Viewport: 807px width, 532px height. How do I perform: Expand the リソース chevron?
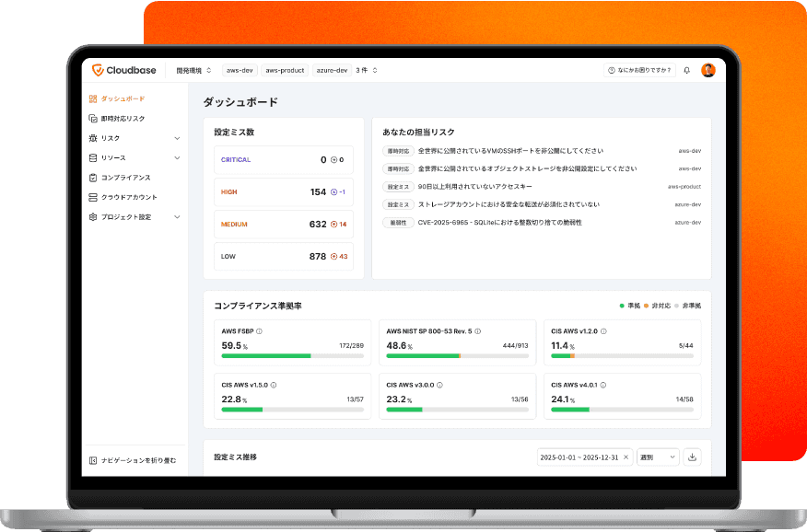click(x=177, y=157)
